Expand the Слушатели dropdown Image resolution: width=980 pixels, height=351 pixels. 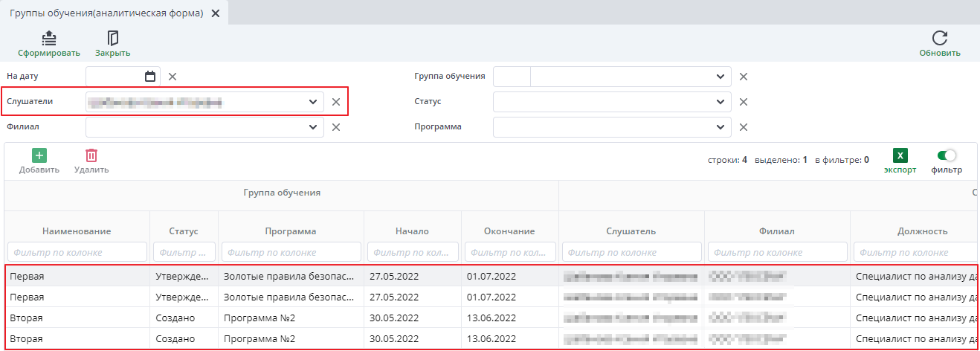[312, 102]
